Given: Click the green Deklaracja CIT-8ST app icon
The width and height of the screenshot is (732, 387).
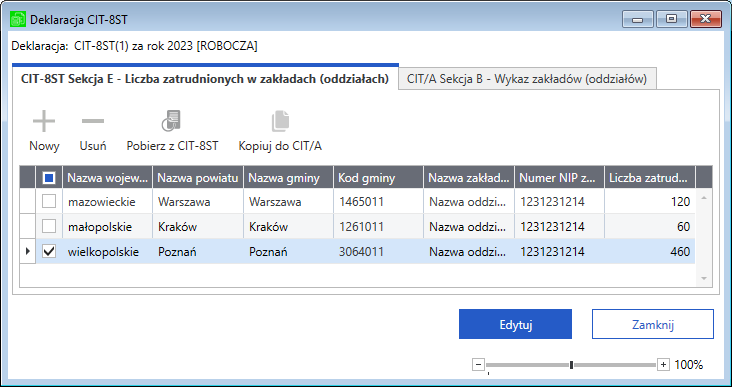Looking at the screenshot, I should pyautogui.click(x=18, y=20).
